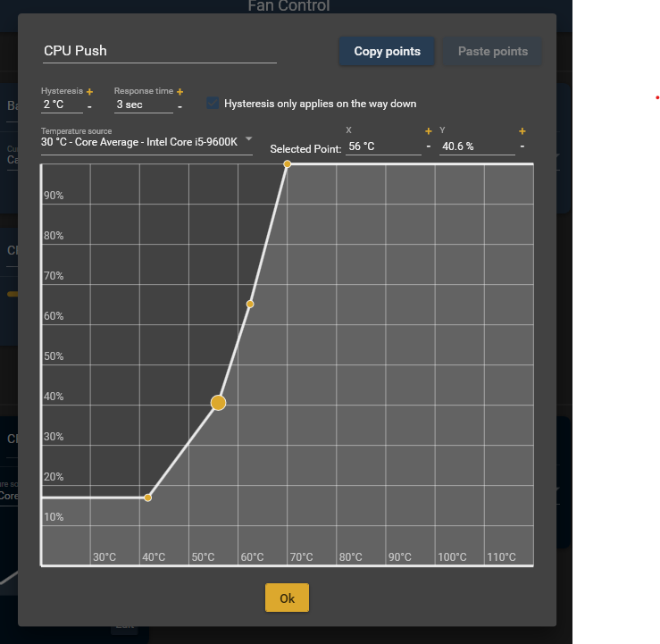Click Paste points button

click(493, 52)
